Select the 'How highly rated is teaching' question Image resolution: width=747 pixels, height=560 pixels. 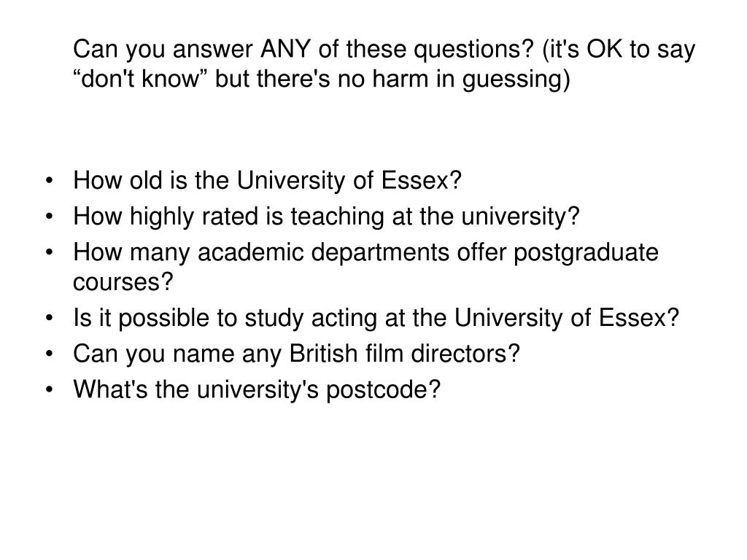click(x=326, y=217)
